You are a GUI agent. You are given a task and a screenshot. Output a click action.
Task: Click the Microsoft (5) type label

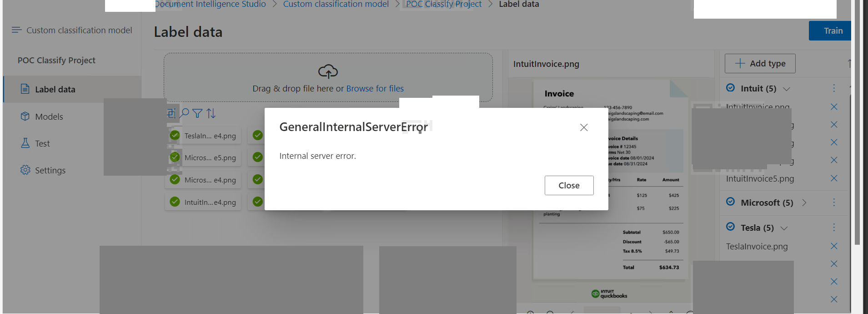pos(767,203)
